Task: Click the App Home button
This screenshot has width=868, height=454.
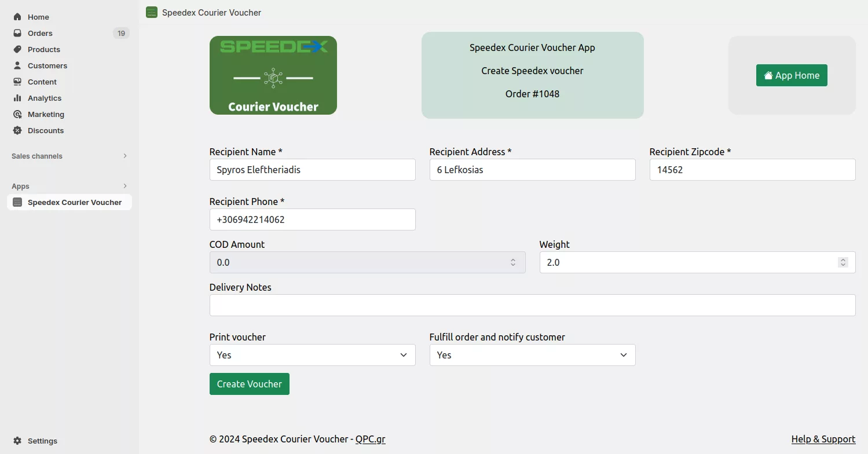Action: point(792,75)
